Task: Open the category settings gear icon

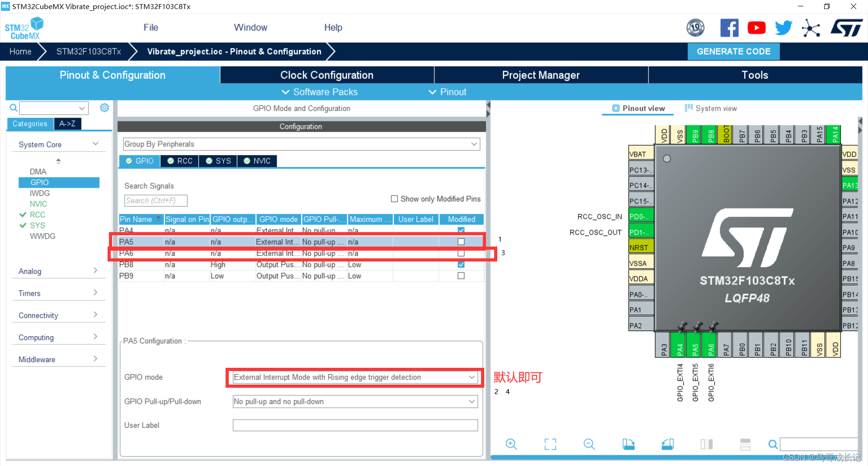Action: pyautogui.click(x=104, y=108)
